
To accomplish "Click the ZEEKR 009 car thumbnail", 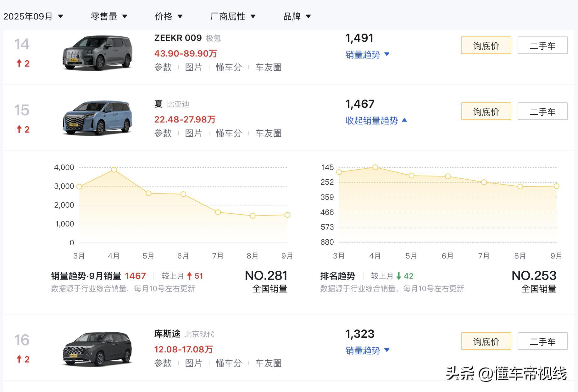I will 97,53.
